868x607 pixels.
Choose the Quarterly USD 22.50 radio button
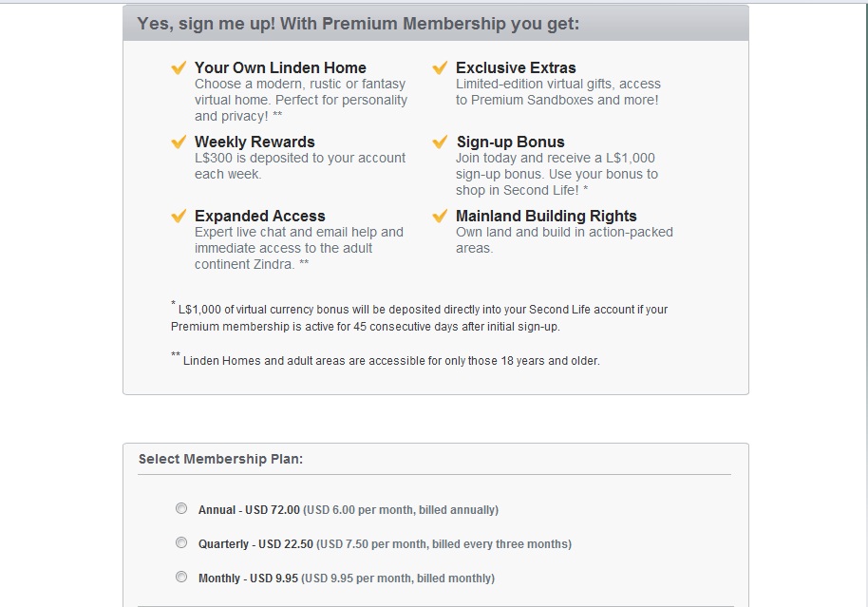point(181,543)
